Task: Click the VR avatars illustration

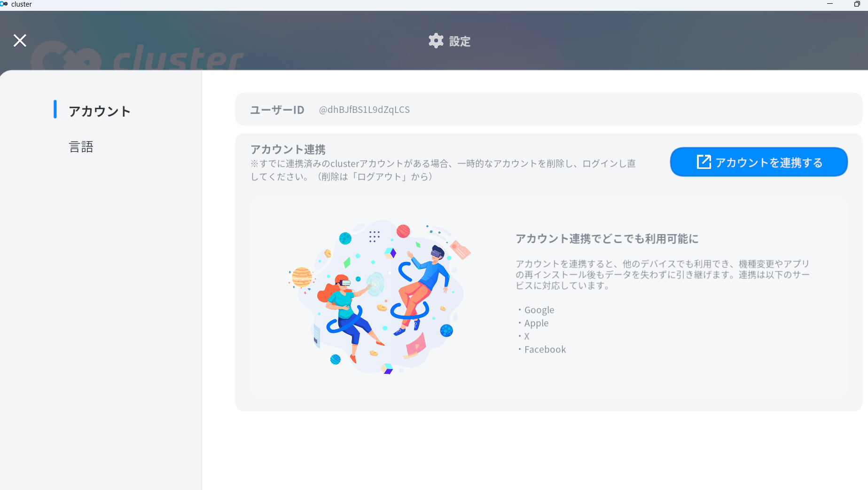Action: [379, 297]
